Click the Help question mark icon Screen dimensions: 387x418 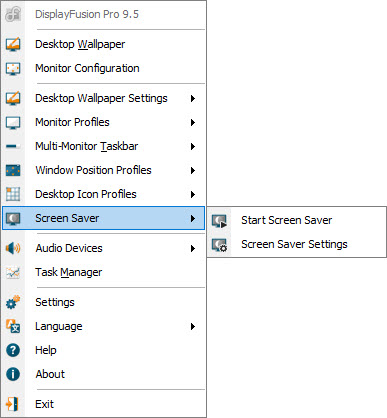[x=13, y=350]
